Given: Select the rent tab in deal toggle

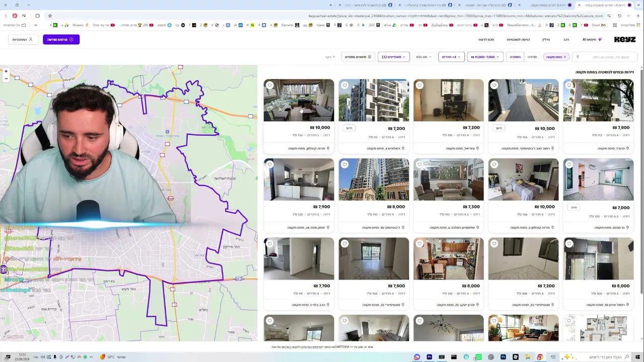Looking at the screenshot, I should coord(515,57).
